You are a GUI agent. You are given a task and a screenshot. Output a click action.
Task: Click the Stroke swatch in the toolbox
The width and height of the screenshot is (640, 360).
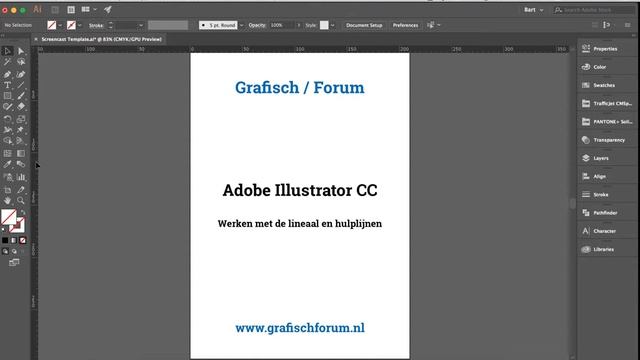tap(18, 225)
